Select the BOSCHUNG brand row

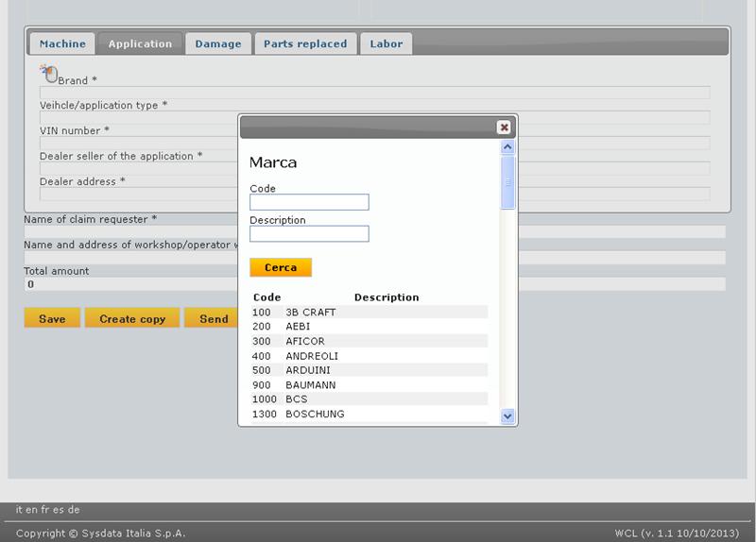coord(369,414)
